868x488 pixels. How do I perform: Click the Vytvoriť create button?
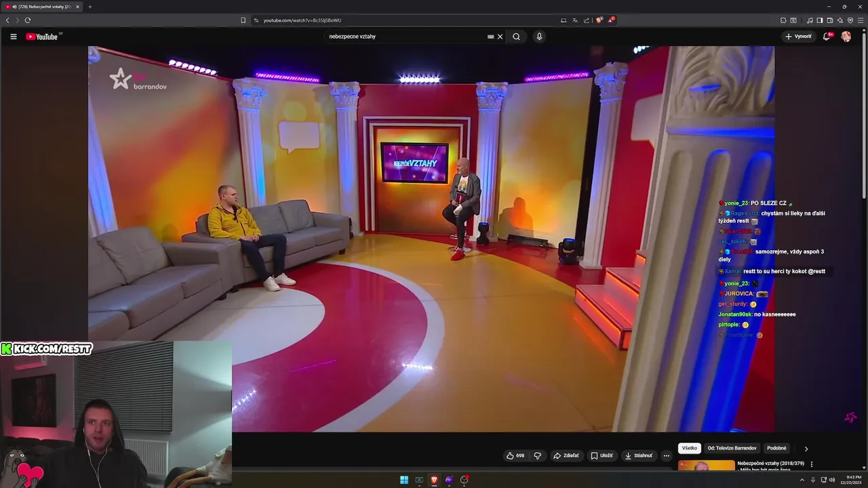(798, 37)
